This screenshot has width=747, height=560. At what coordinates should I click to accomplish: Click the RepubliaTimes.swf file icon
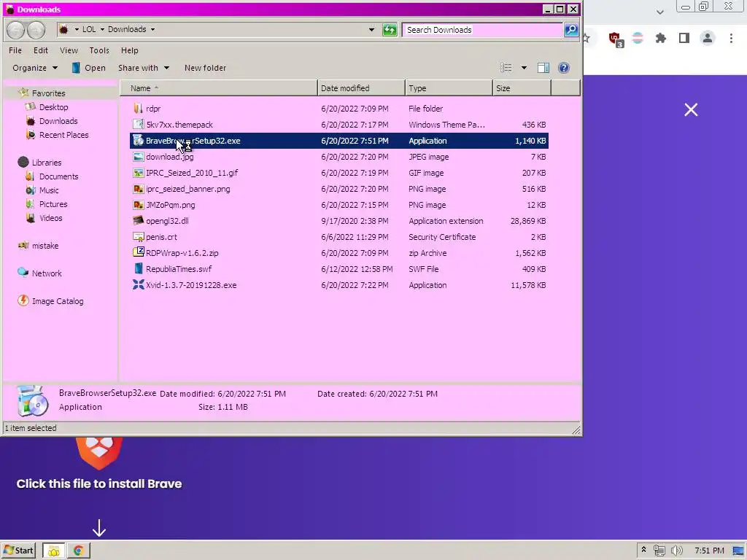138,269
